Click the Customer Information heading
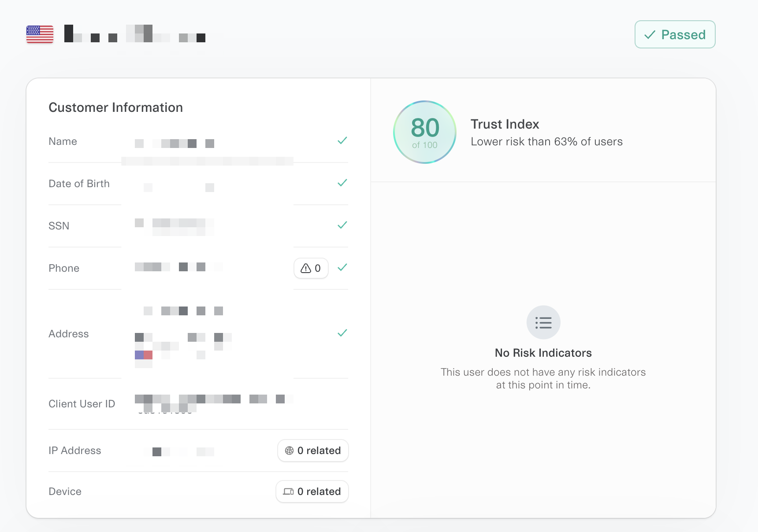Image resolution: width=758 pixels, height=532 pixels. (x=115, y=107)
